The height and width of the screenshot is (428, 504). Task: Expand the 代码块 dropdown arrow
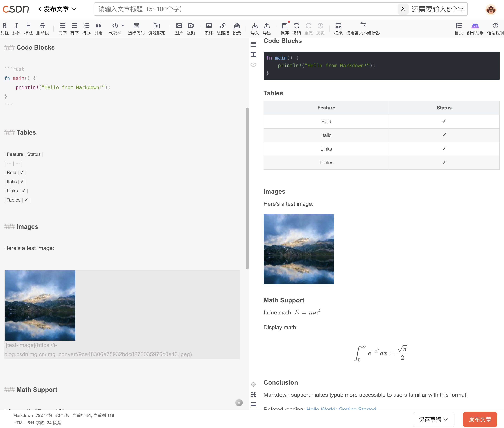(122, 25)
